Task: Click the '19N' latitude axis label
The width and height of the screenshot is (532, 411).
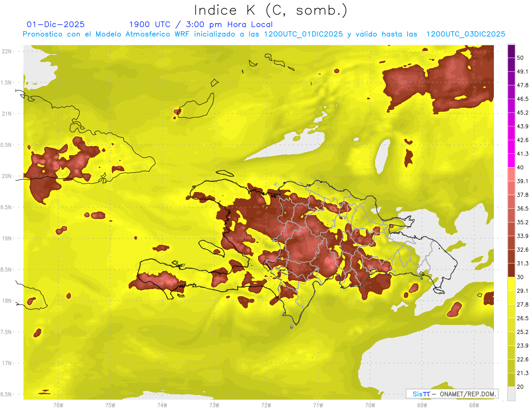Action: pos(7,238)
